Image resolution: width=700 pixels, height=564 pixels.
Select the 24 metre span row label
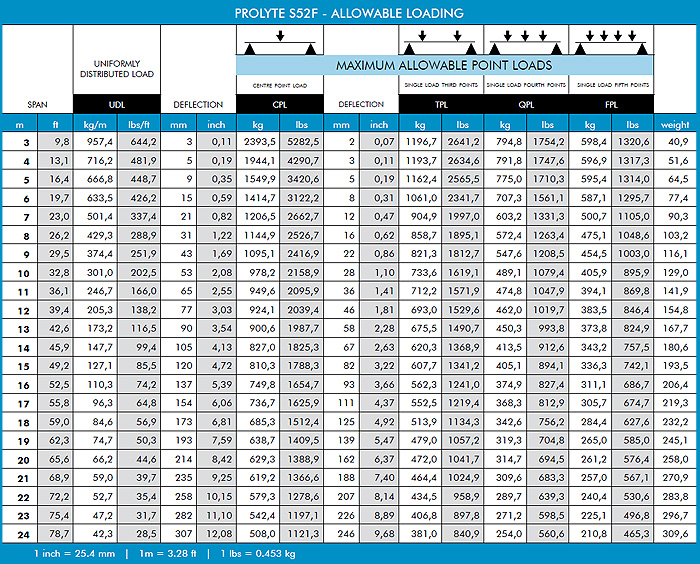[20, 534]
